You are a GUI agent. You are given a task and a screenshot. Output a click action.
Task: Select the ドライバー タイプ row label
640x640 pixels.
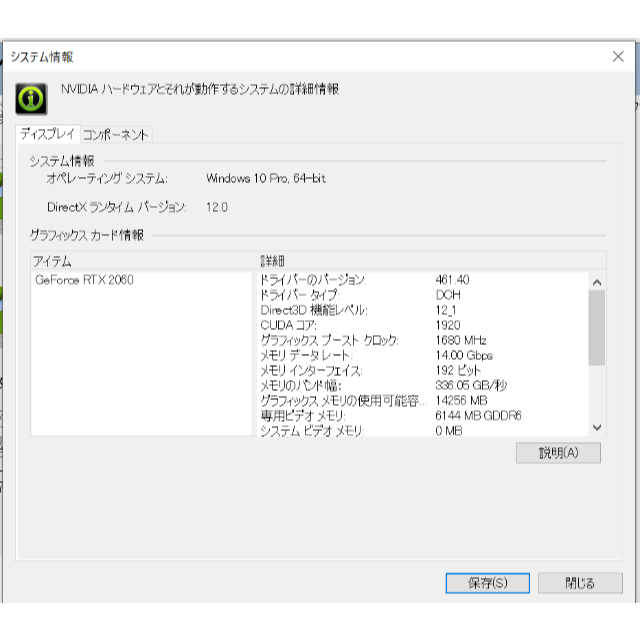tap(300, 295)
